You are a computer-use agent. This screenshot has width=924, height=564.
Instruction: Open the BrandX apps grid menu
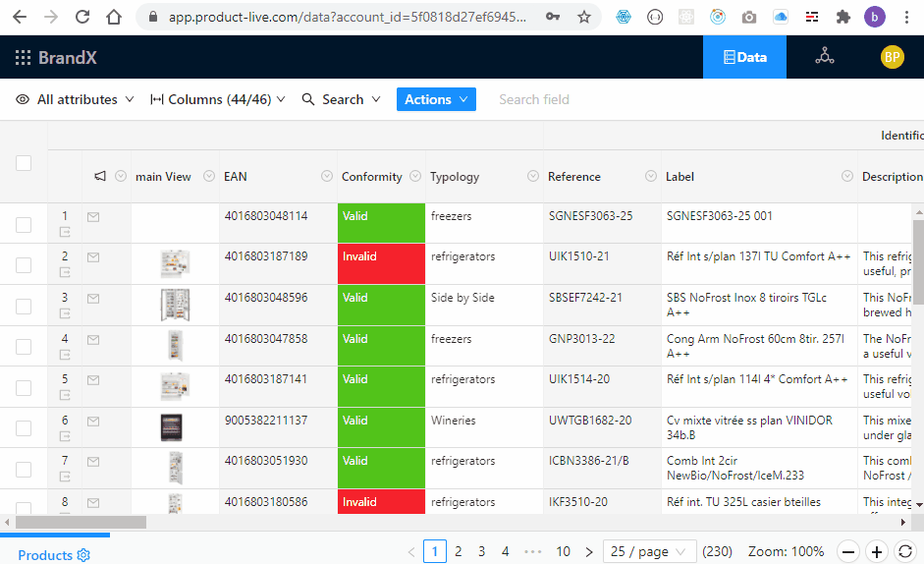[x=23, y=57]
